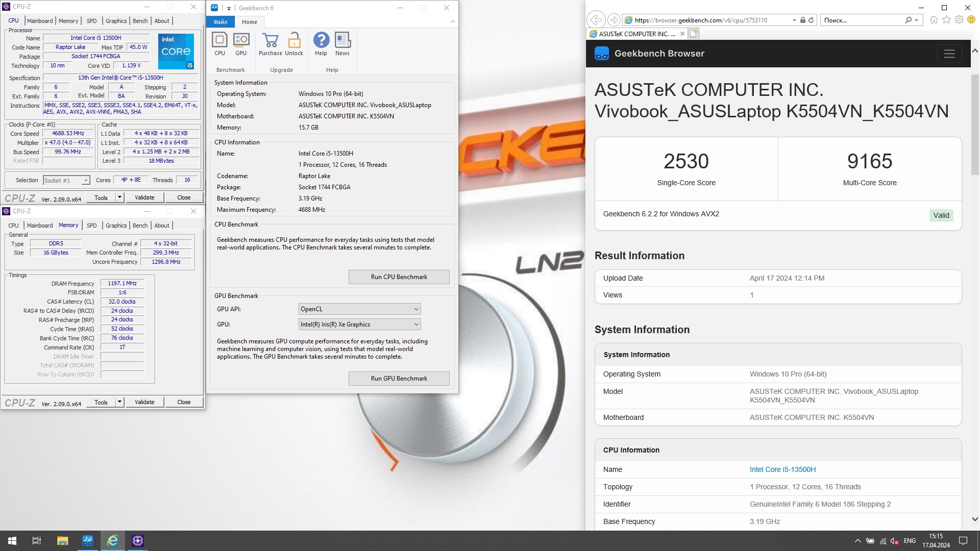
Task: Open the address bar URL dropdown arrow
Action: click(x=794, y=20)
